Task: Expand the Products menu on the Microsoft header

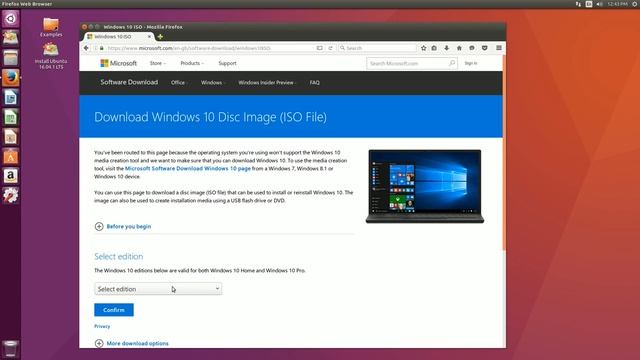Action: coord(192,63)
